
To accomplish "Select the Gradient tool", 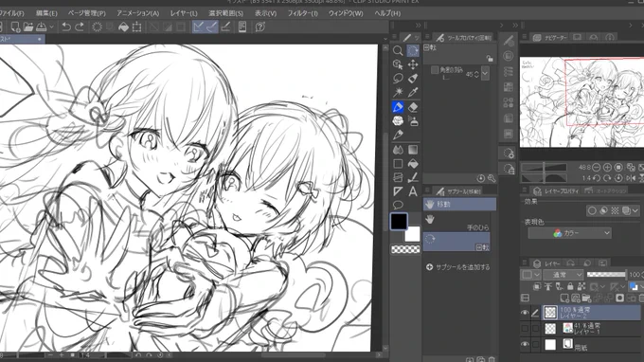I will point(413,150).
